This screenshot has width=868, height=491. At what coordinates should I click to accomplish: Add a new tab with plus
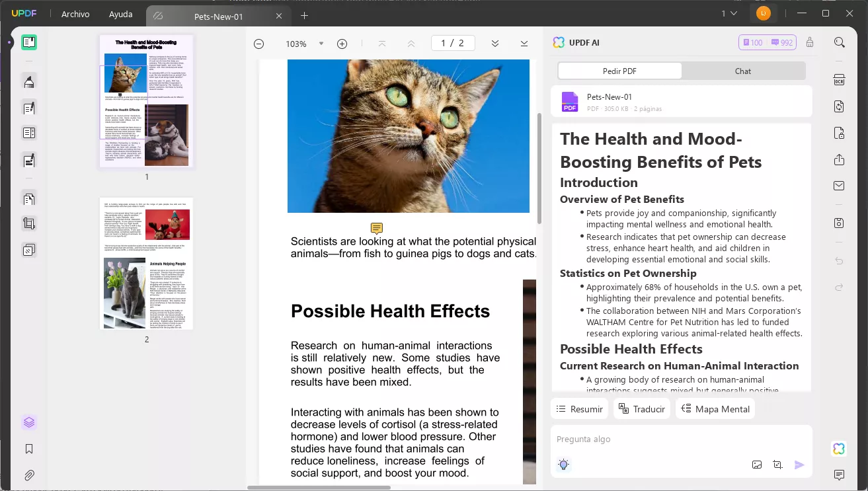305,16
